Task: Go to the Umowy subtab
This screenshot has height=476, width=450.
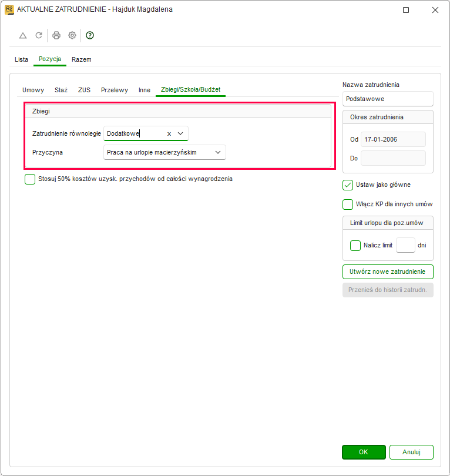Action: point(33,90)
